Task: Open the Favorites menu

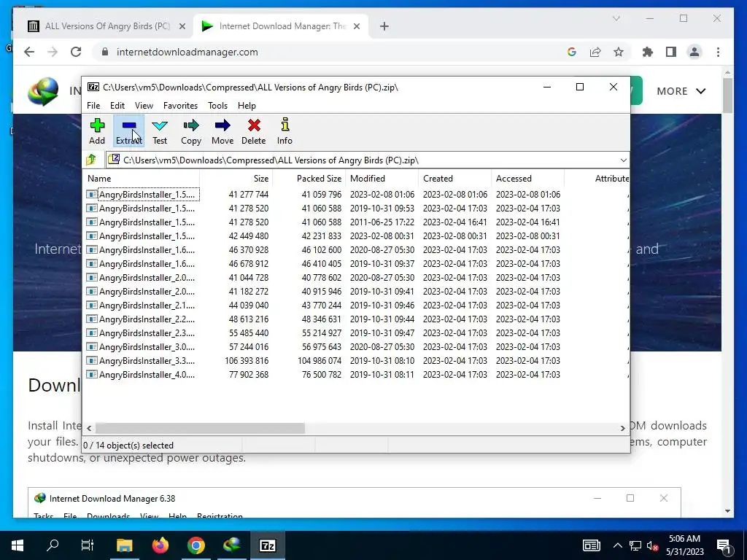Action: pos(180,106)
